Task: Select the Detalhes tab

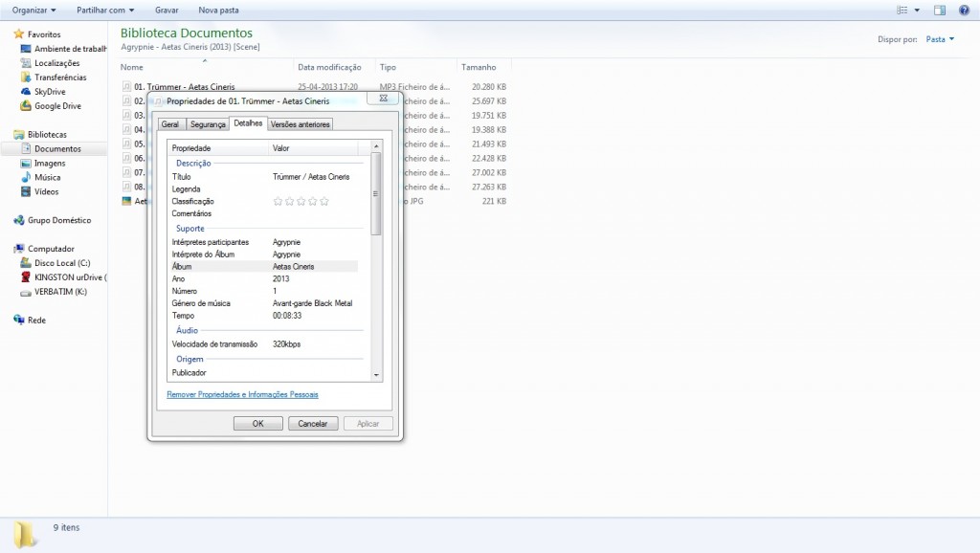Action: [x=248, y=123]
